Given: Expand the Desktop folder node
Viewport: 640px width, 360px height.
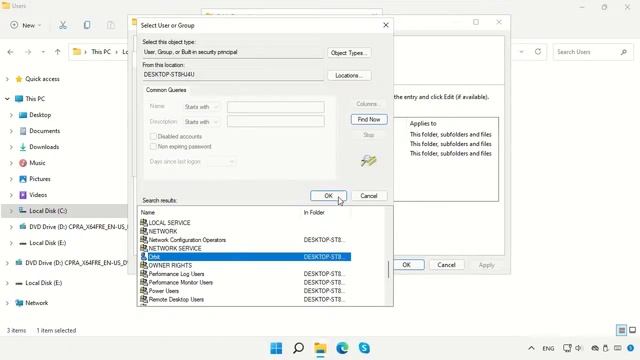Looking at the screenshot, I should [11, 115].
